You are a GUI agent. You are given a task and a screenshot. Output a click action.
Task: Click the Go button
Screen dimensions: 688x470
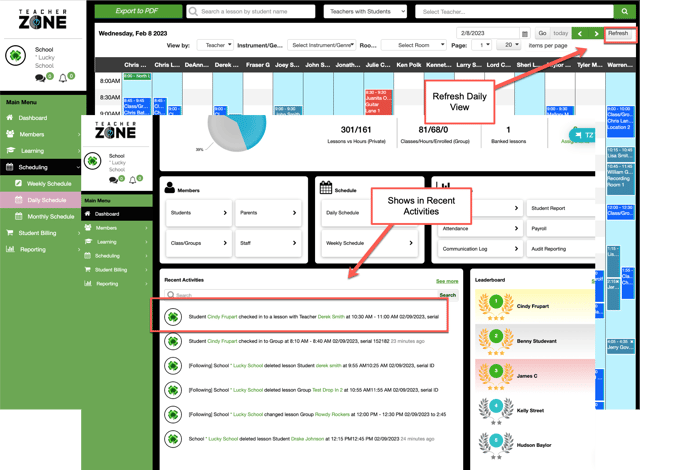542,33
